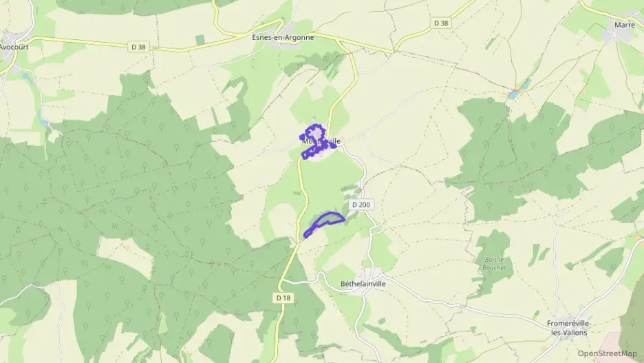Click the D 38 shield near Avocourt
Screen dimensions: 644x363
point(139,47)
